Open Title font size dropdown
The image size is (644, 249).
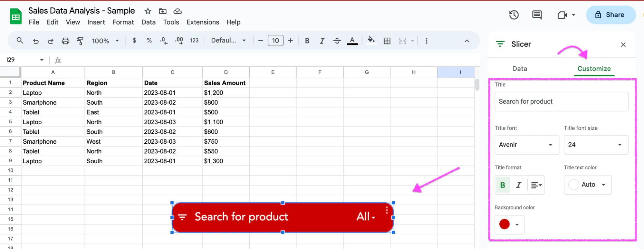(596, 145)
